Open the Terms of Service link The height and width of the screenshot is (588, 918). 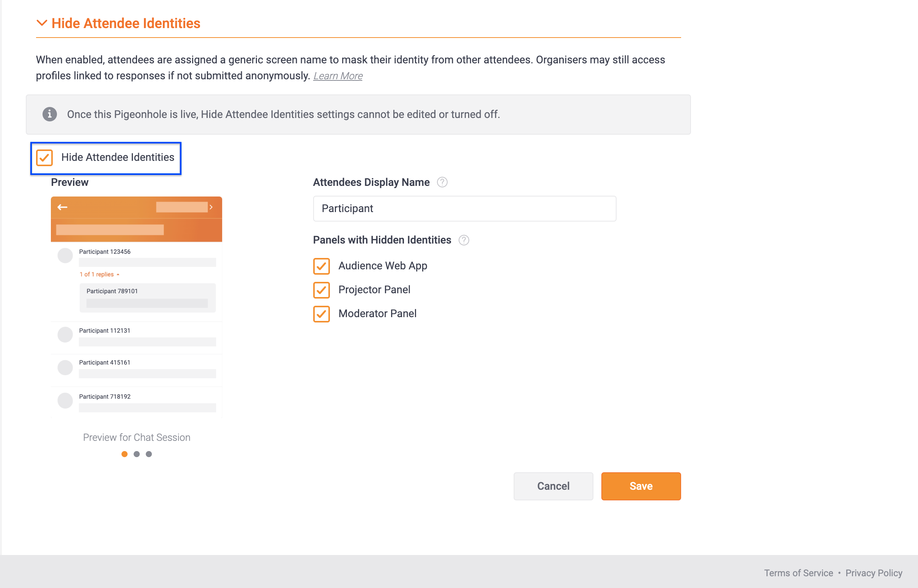[798, 573]
